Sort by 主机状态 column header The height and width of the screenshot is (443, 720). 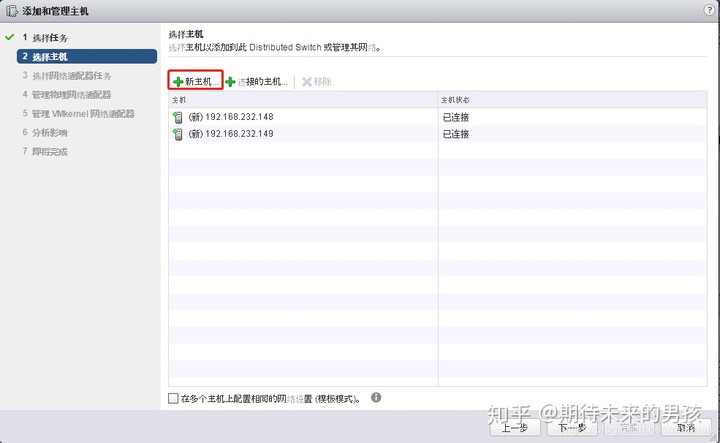pyautogui.click(x=573, y=100)
